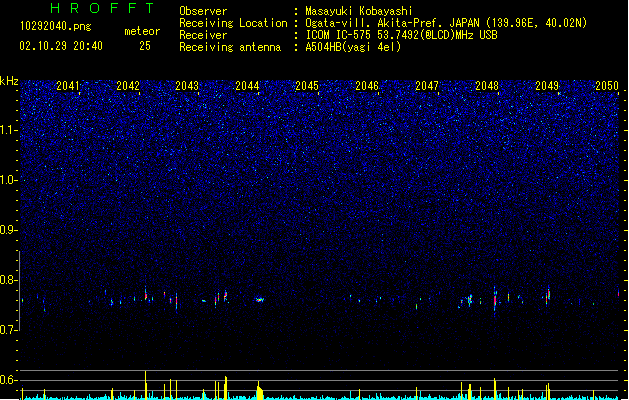Click the date stamp 02.10.29 20:40
The image size is (629, 400).
61,46
